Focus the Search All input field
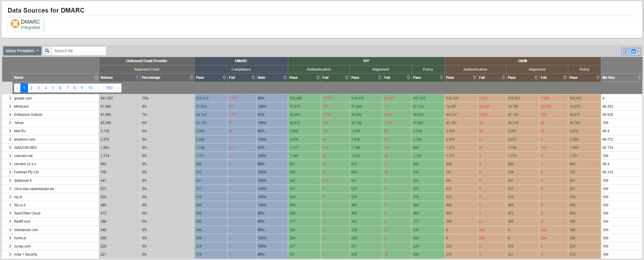The width and height of the screenshot is (644, 260). point(79,51)
